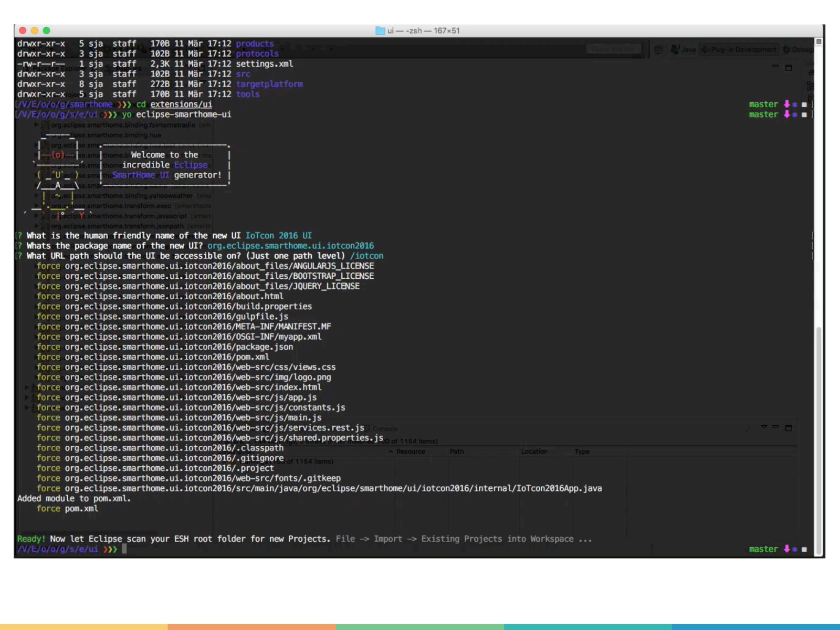This screenshot has width=840, height=630.
Task: Click the ANGULARJS_LICENSE file line
Action: click(x=205, y=266)
